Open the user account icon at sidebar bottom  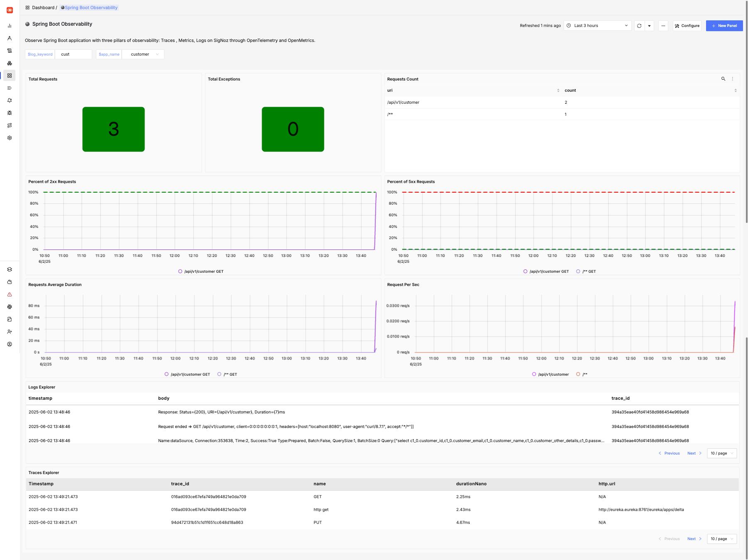(x=10, y=344)
